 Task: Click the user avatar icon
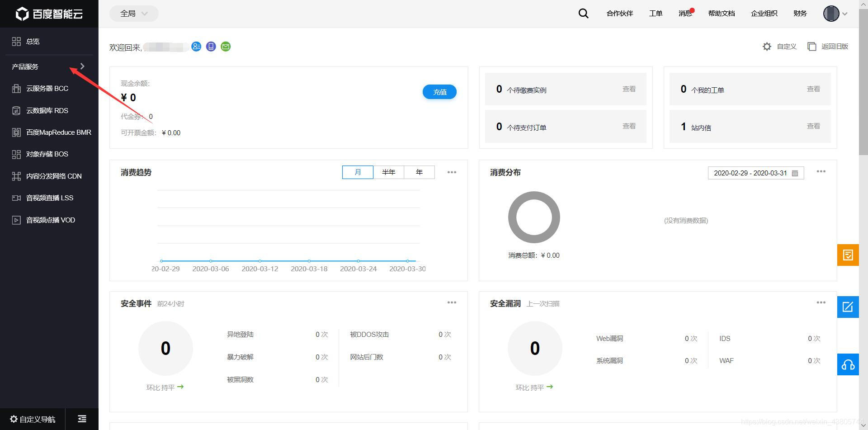coord(831,14)
